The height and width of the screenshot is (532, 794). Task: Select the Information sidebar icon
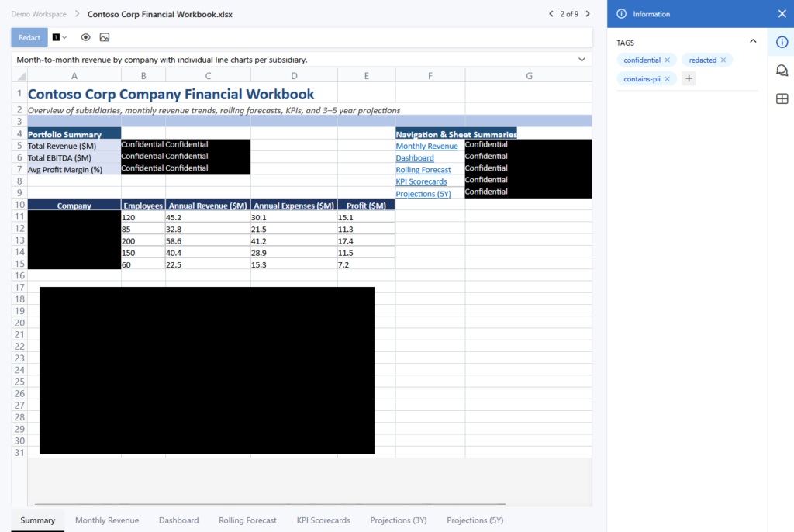[782, 42]
